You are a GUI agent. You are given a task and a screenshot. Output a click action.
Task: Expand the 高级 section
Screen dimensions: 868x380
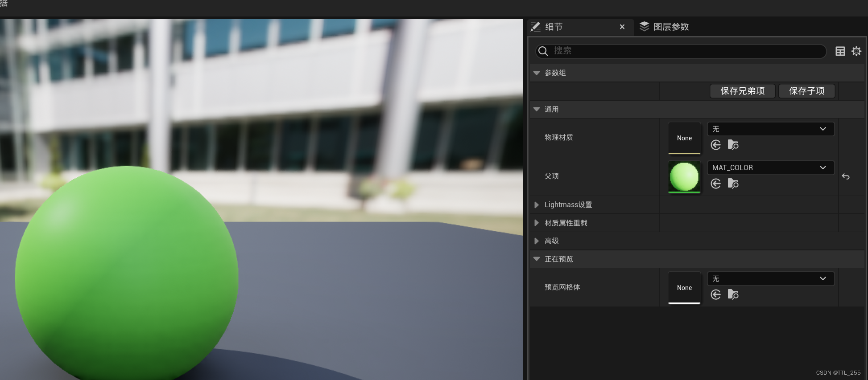(537, 241)
